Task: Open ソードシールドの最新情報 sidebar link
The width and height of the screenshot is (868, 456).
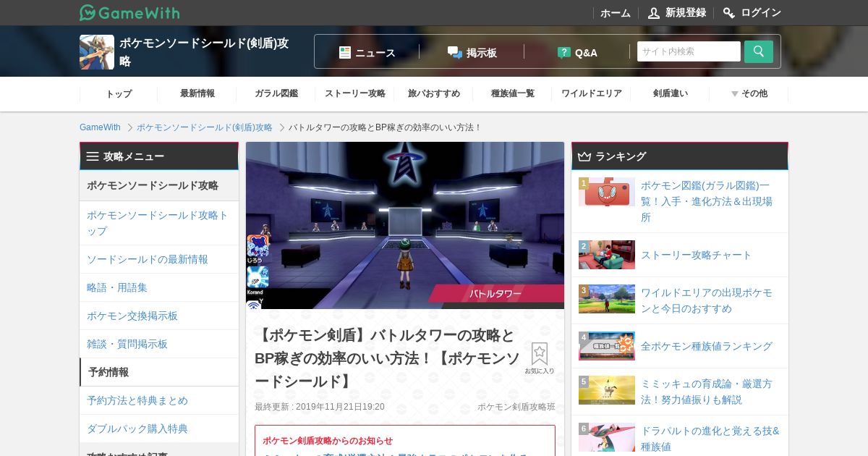Action: (159, 259)
